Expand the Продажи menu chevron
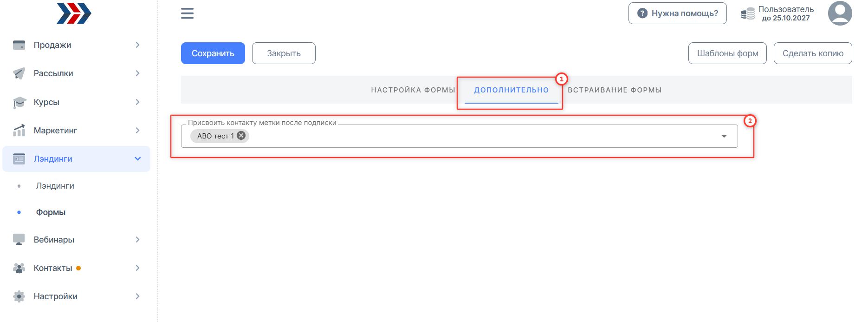This screenshot has width=868, height=322. click(x=137, y=45)
